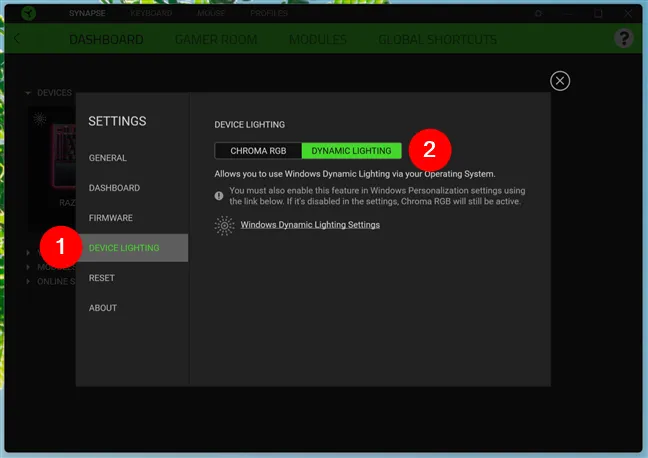Viewport: 648px width, 458px height.
Task: Click the settings gear in the title bar
Action: (538, 14)
